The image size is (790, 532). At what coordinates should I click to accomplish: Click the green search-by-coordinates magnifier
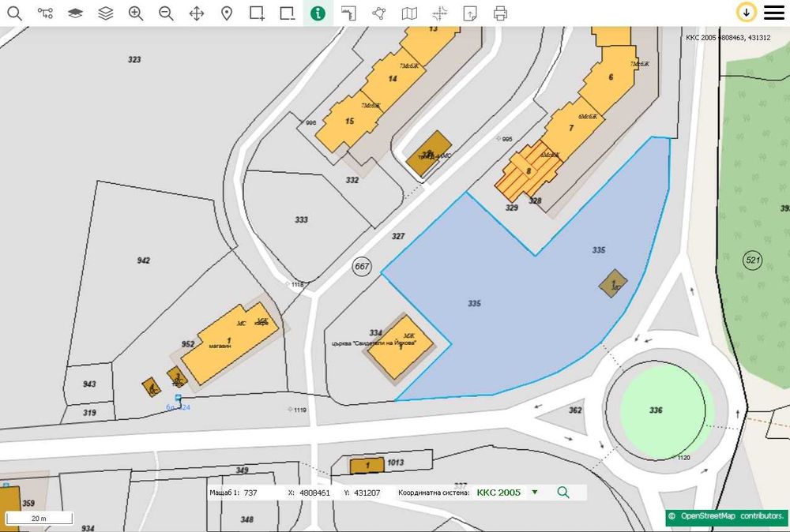click(x=563, y=493)
